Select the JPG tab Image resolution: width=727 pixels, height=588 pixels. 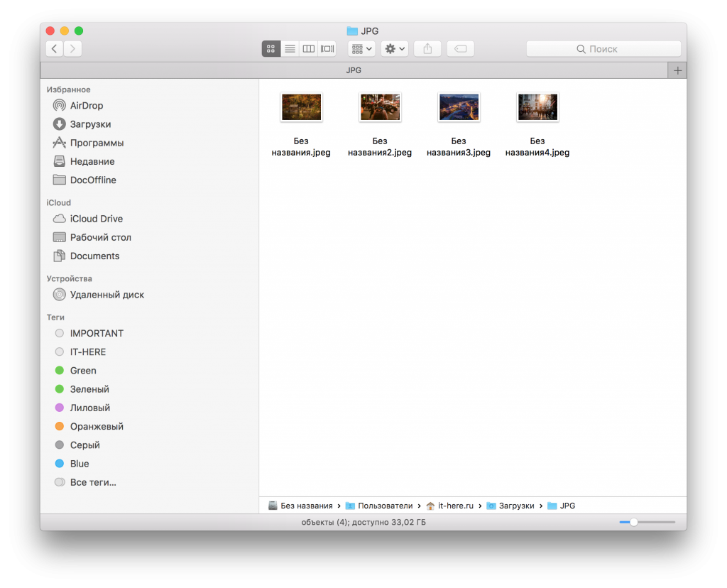tap(354, 70)
